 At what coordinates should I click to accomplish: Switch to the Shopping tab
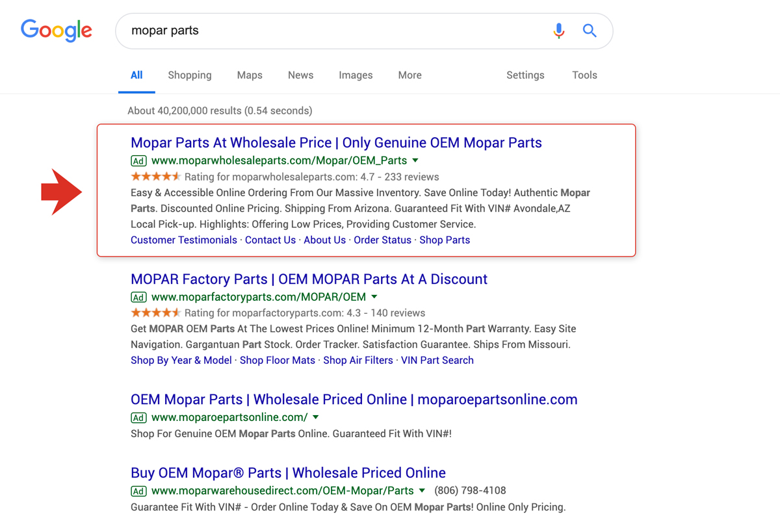(190, 75)
